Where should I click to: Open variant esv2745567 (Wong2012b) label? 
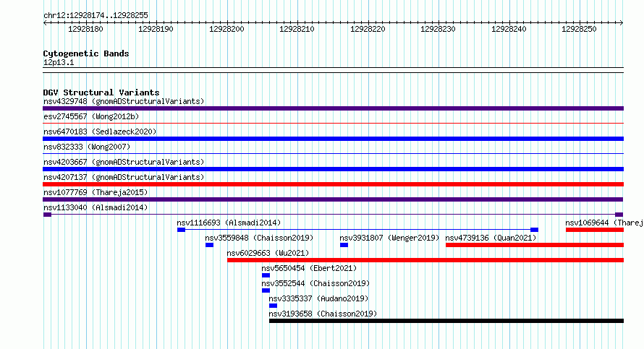tap(91, 116)
